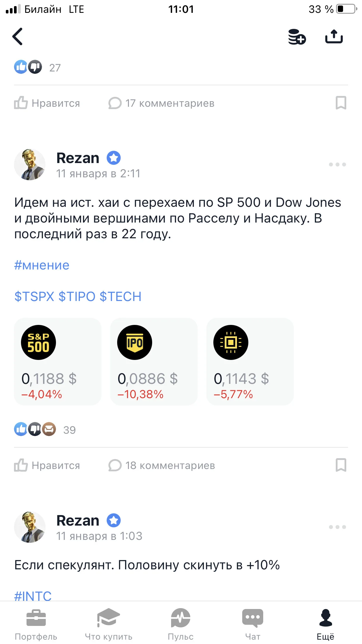Open the chip technology fund card
362x644 pixels.
click(x=250, y=361)
